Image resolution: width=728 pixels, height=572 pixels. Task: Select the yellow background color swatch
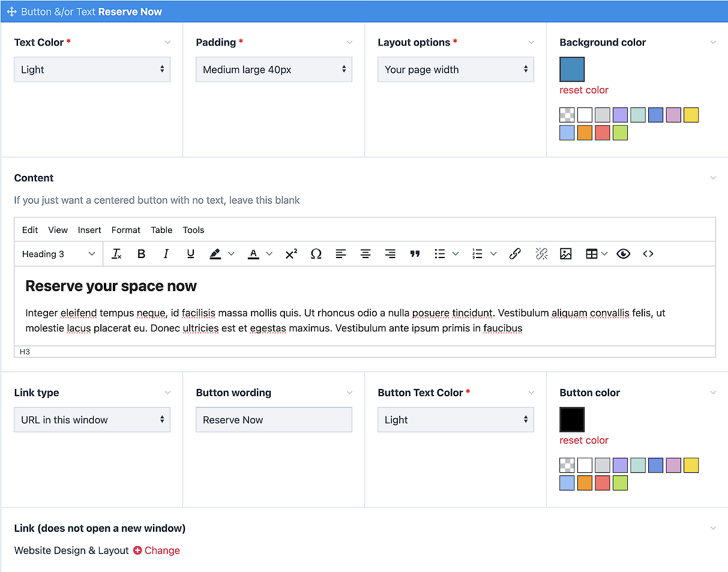coord(691,115)
